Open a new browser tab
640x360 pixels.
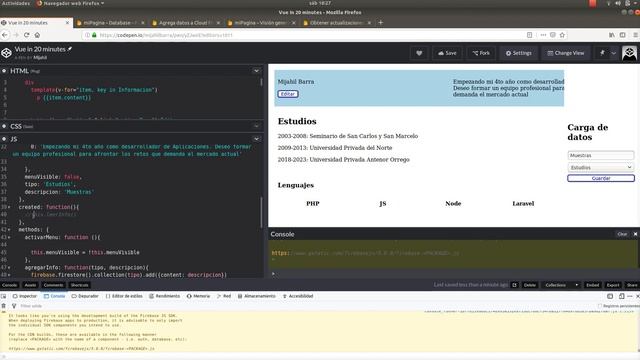[380, 23]
